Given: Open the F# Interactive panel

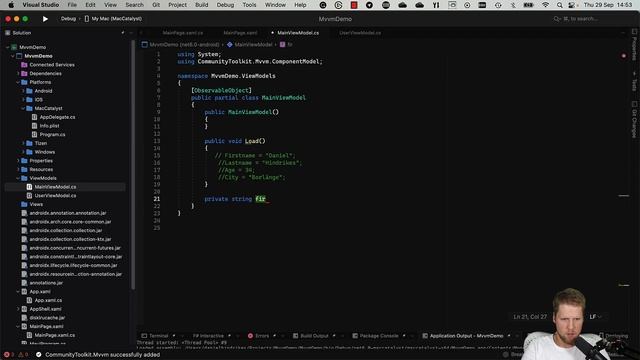Looking at the screenshot, I should (208, 336).
